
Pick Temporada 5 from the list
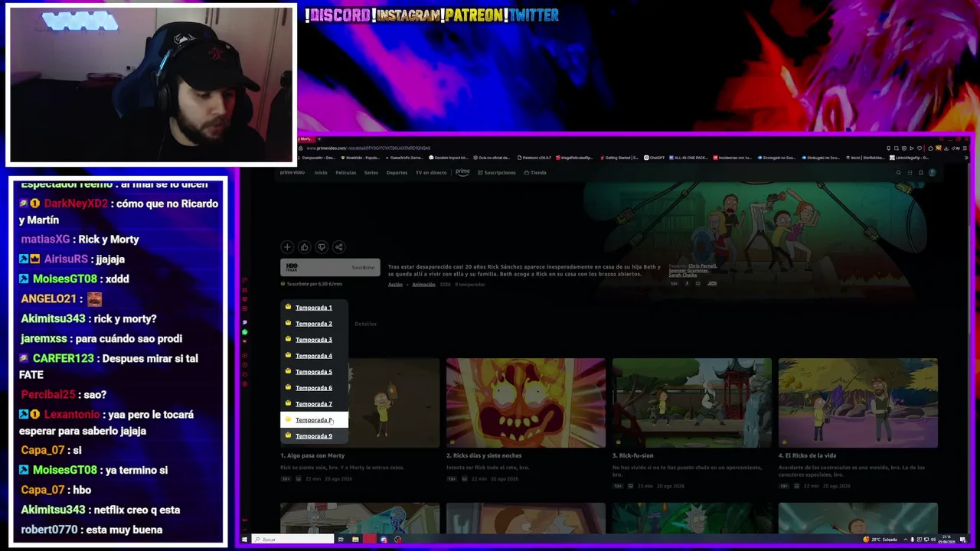(314, 372)
